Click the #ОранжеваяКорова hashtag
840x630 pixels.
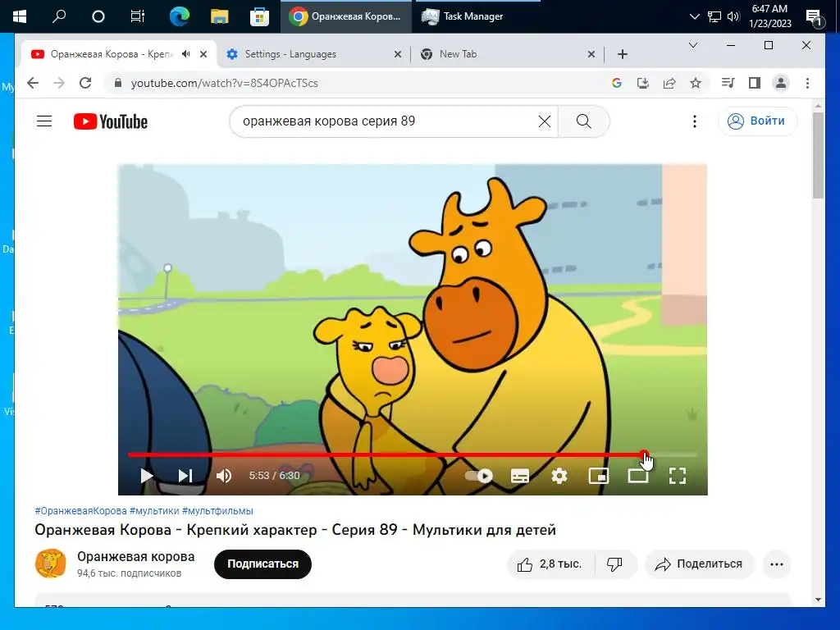click(x=81, y=511)
